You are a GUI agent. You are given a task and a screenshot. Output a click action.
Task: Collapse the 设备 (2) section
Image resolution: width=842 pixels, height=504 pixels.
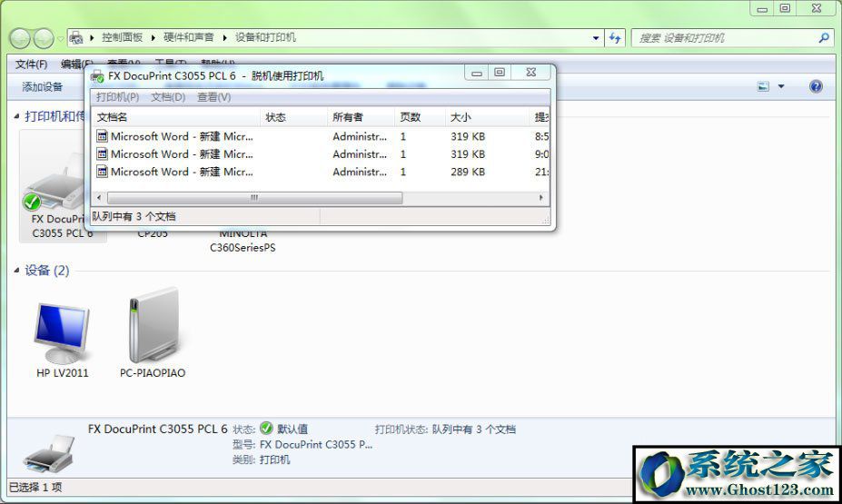click(16, 270)
